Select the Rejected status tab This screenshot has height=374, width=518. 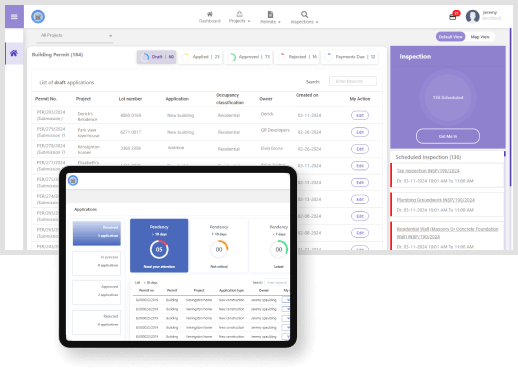coord(297,57)
